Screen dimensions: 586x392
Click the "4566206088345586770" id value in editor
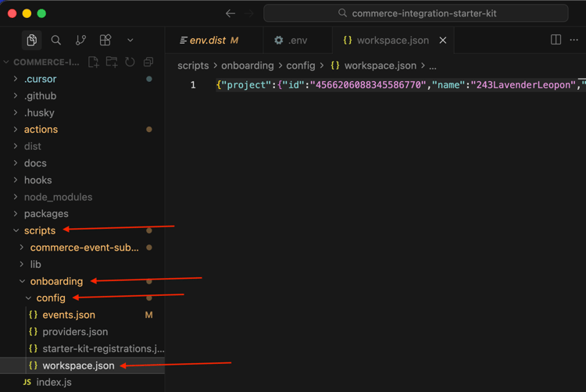click(368, 85)
